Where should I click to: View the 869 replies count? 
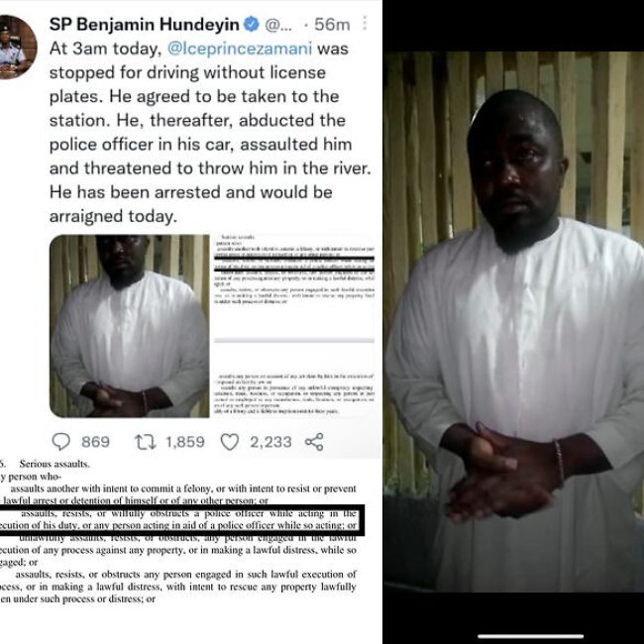[95, 442]
